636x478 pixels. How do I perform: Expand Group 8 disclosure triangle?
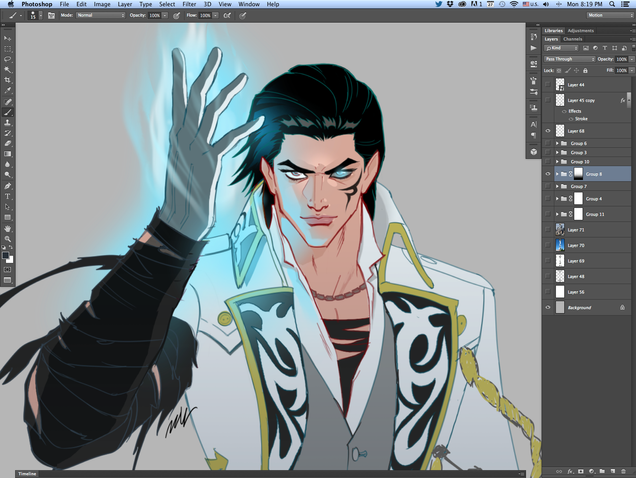click(x=557, y=174)
